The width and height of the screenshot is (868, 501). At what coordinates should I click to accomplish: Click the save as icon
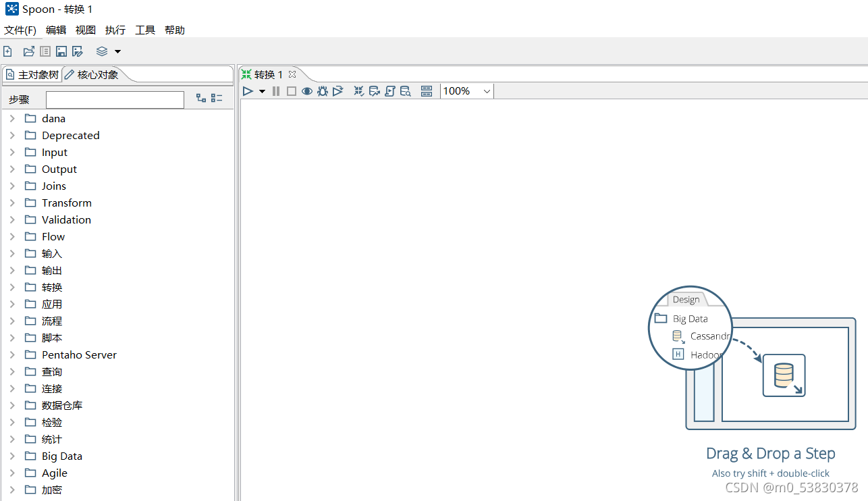[78, 51]
